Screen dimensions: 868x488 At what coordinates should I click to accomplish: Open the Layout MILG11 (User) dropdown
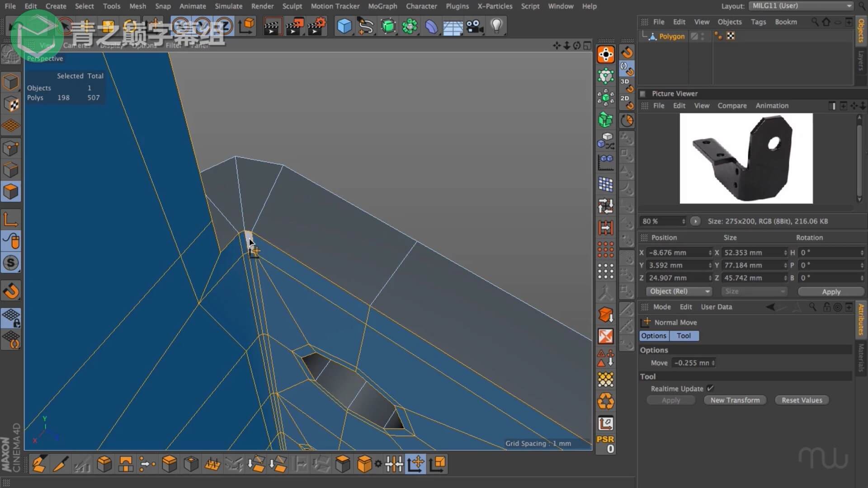pyautogui.click(x=800, y=6)
